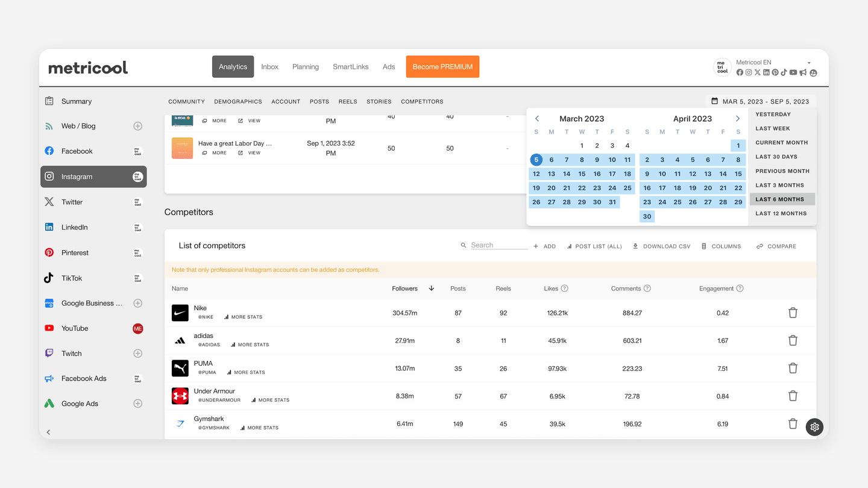Screen dimensions: 868x488
Task: Sort by Followers descending arrow
Action: 432,289
